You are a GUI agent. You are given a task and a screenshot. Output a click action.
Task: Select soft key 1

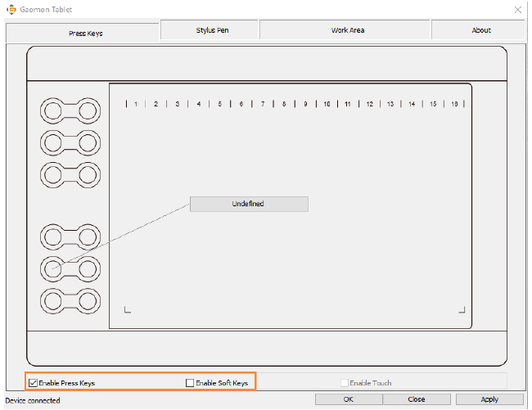point(136,104)
